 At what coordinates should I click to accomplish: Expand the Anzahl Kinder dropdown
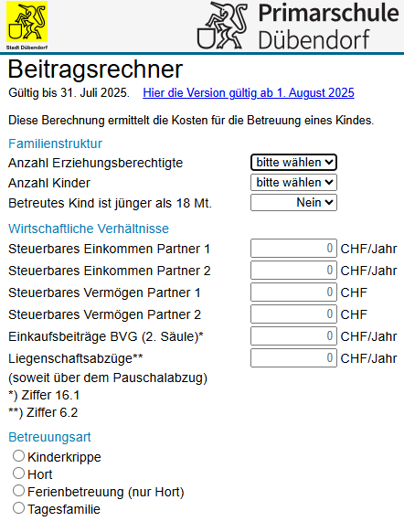point(293,183)
